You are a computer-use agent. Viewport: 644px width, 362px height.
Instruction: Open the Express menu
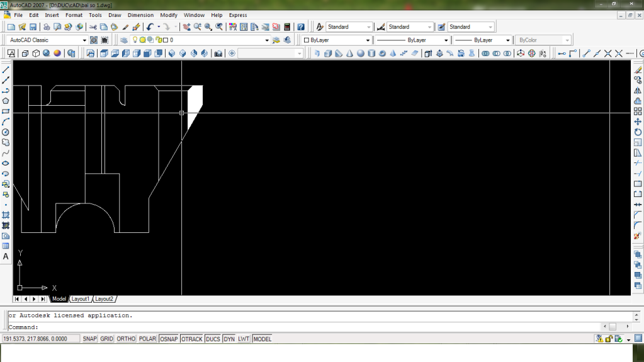(x=238, y=14)
